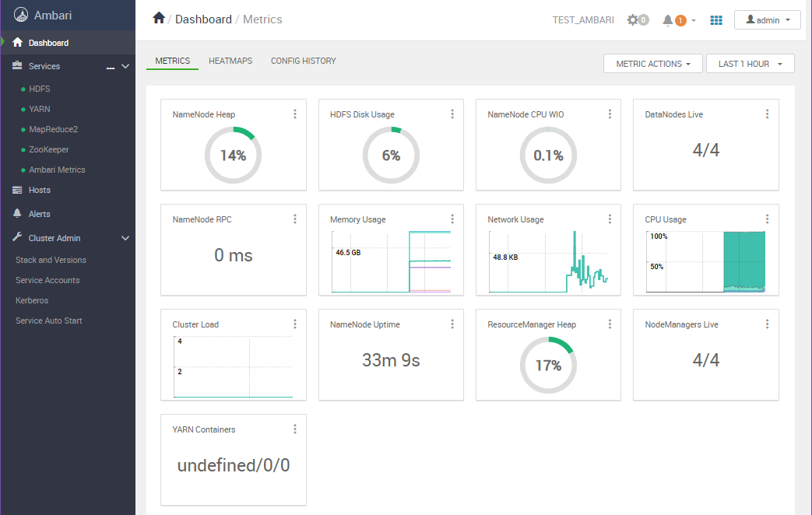Viewport: 812px width, 515px height.
Task: Open the alerts bell notification icon
Action: click(x=667, y=20)
